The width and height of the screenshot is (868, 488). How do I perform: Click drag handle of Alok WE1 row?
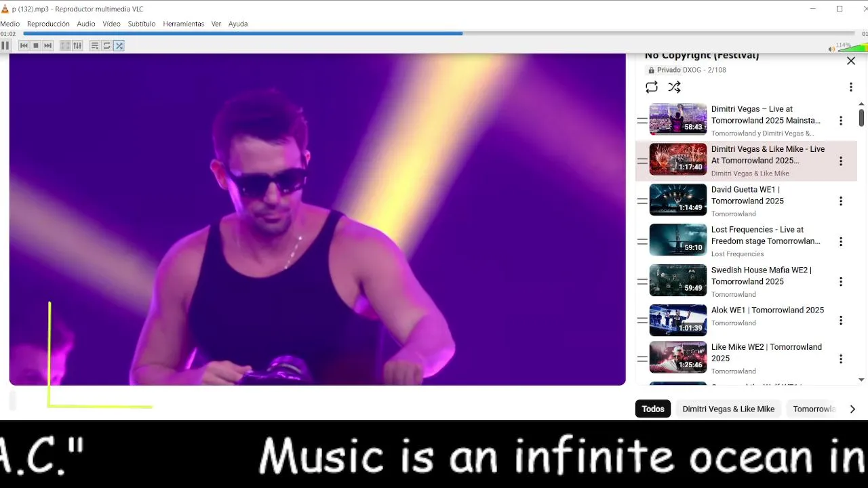point(642,321)
